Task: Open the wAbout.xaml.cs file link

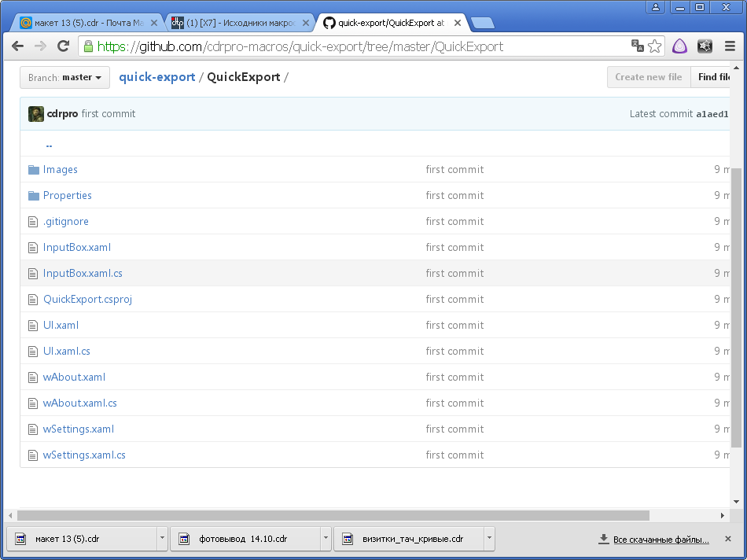Action: (80, 403)
